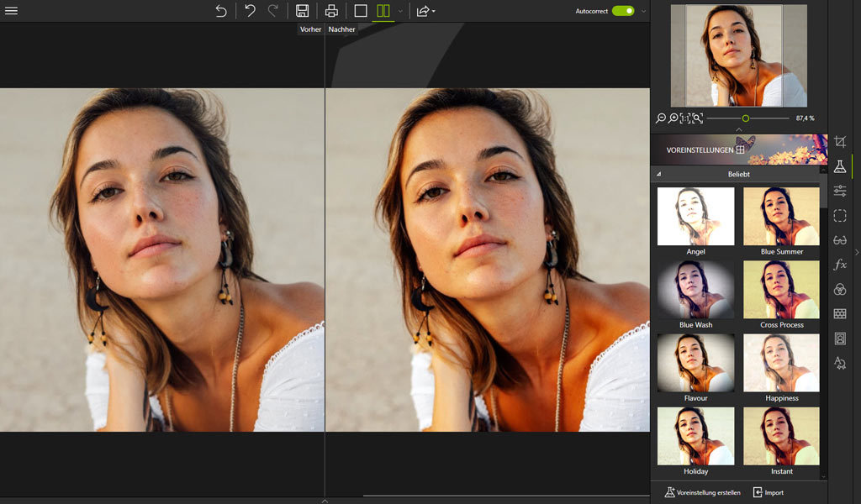Click Voreinstellung erstellen button
This screenshot has height=504, width=861.
click(x=702, y=492)
